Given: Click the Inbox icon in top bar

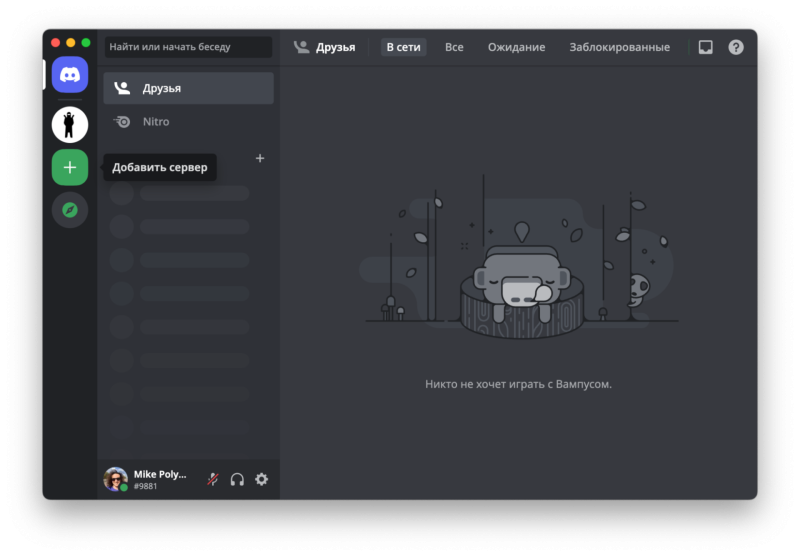Looking at the screenshot, I should [x=706, y=47].
